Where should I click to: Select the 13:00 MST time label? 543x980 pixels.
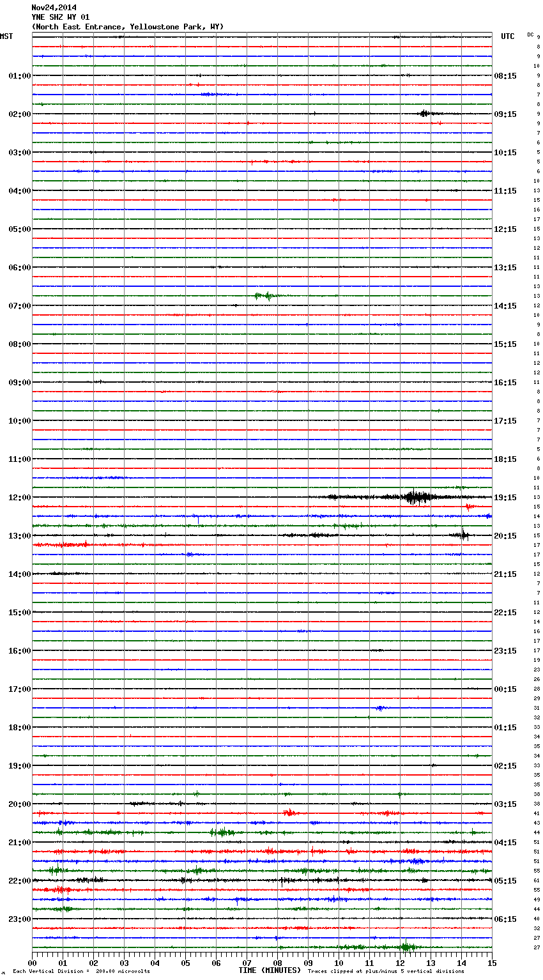(20, 536)
